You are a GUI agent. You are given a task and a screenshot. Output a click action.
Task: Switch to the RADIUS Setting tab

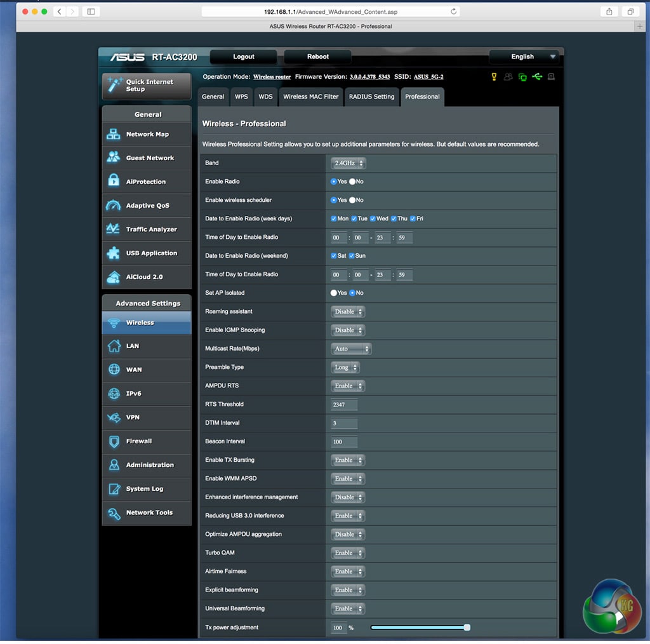tap(372, 97)
